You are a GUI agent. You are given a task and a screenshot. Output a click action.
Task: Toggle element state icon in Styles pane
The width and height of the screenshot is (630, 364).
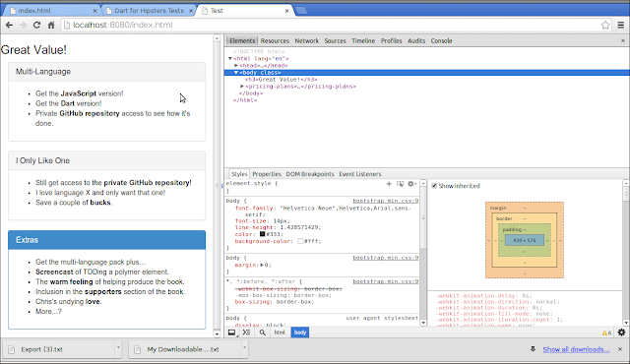[401, 184]
